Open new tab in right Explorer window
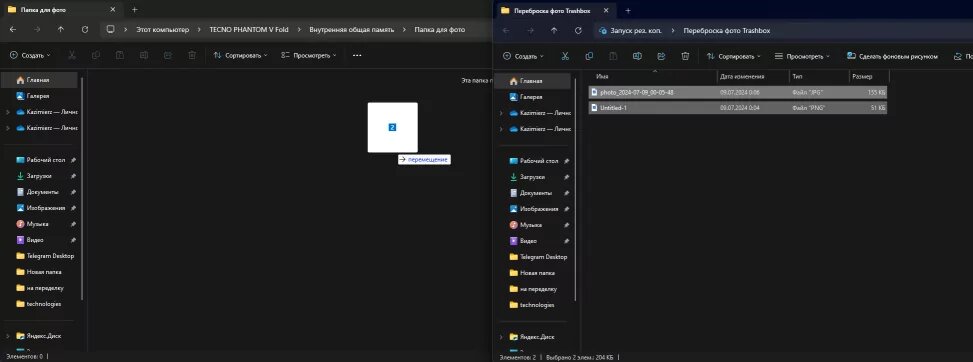973x362 pixels. (x=628, y=11)
